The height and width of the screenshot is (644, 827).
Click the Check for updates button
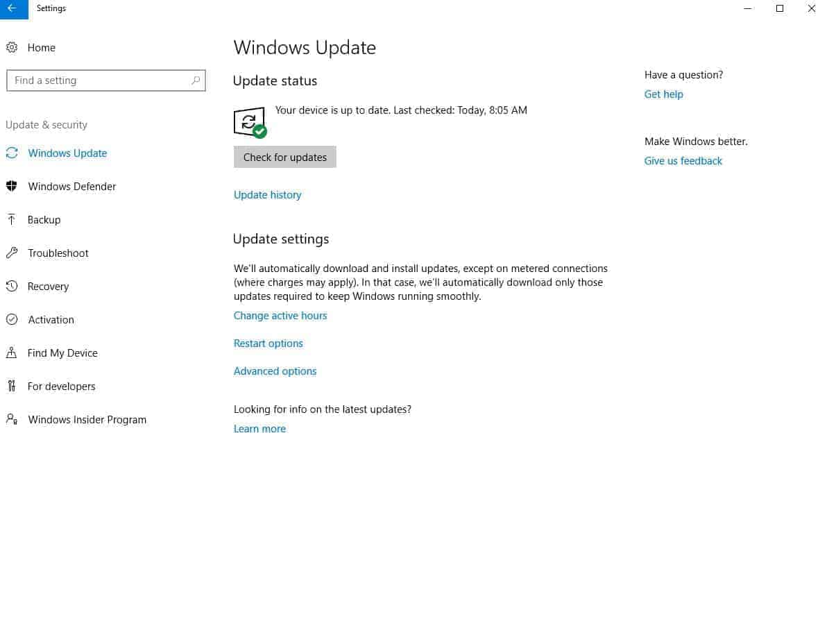(x=285, y=157)
